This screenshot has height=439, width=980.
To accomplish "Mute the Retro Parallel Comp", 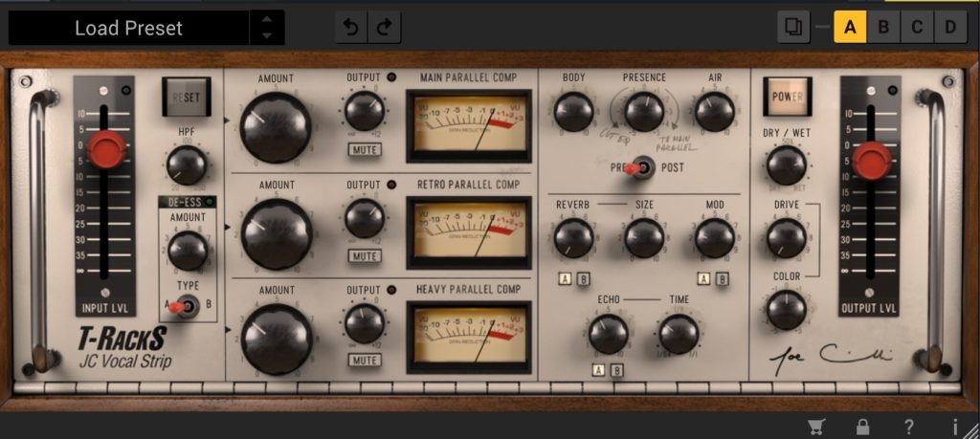I will point(364,255).
